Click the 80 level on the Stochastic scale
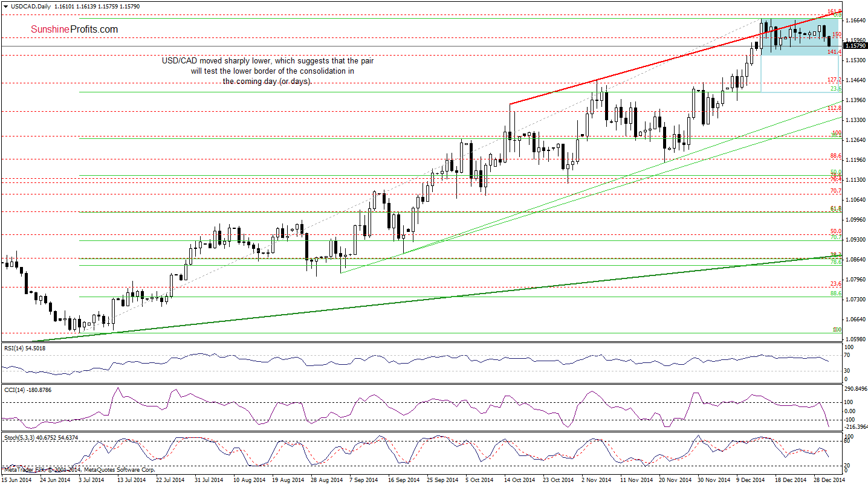 (847, 442)
